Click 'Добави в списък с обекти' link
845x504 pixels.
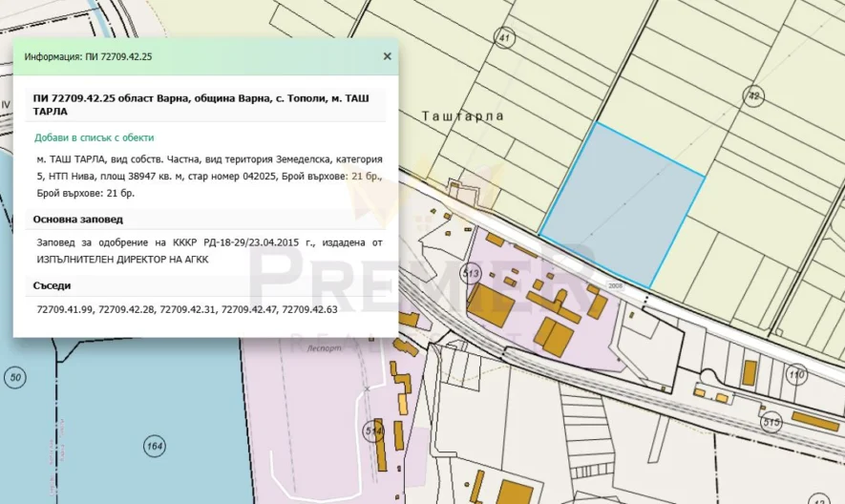point(95,137)
